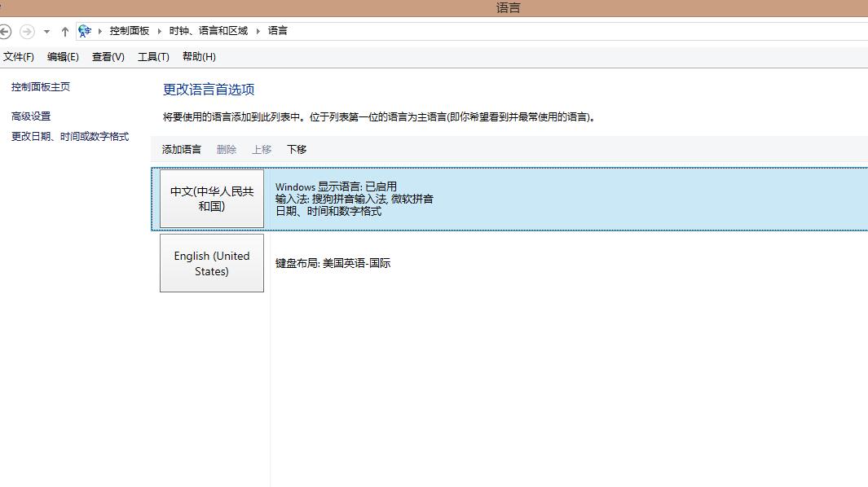This screenshot has width=868, height=487.
Task: Select the 中文(中华人民共和国) language tile
Action: pos(212,199)
